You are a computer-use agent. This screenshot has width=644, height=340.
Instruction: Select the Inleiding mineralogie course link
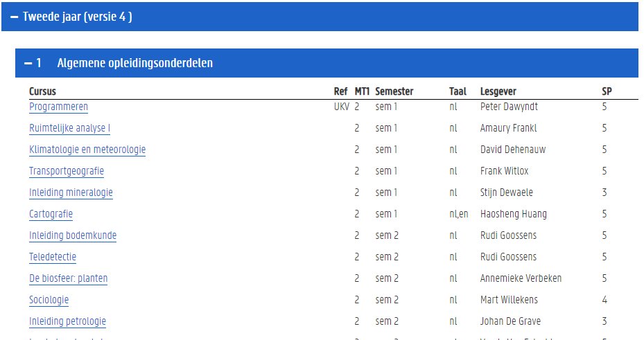[x=71, y=193]
